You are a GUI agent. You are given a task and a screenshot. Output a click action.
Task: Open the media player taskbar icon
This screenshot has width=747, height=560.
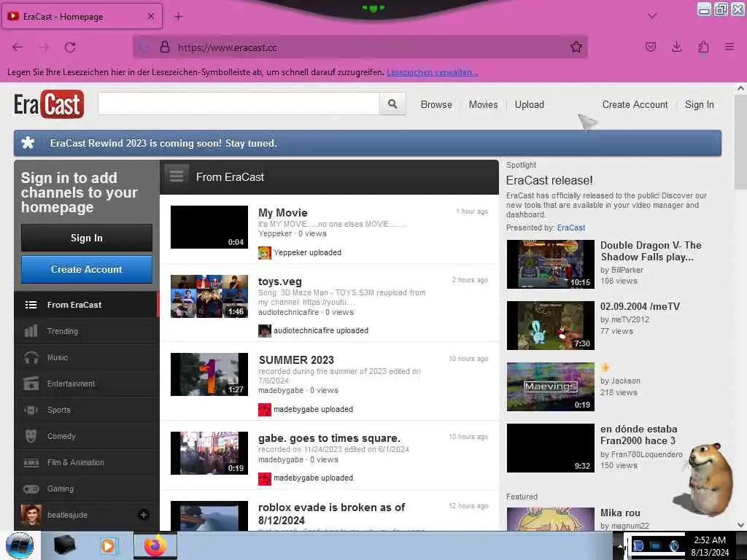coord(109,545)
